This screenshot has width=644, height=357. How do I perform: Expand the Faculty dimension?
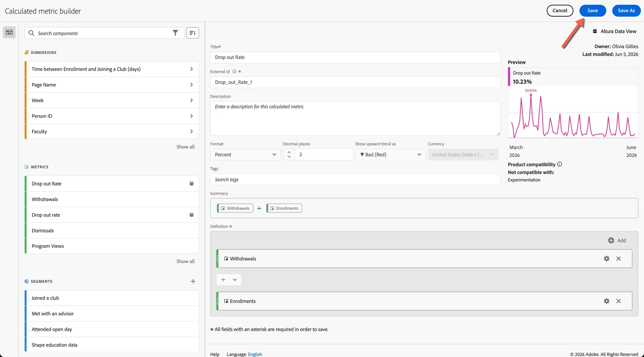tap(192, 132)
